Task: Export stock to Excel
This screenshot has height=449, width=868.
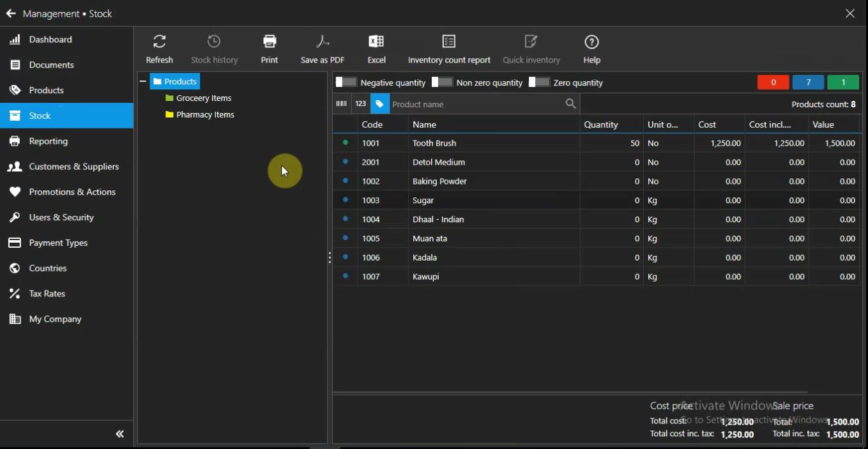Action: tap(377, 49)
